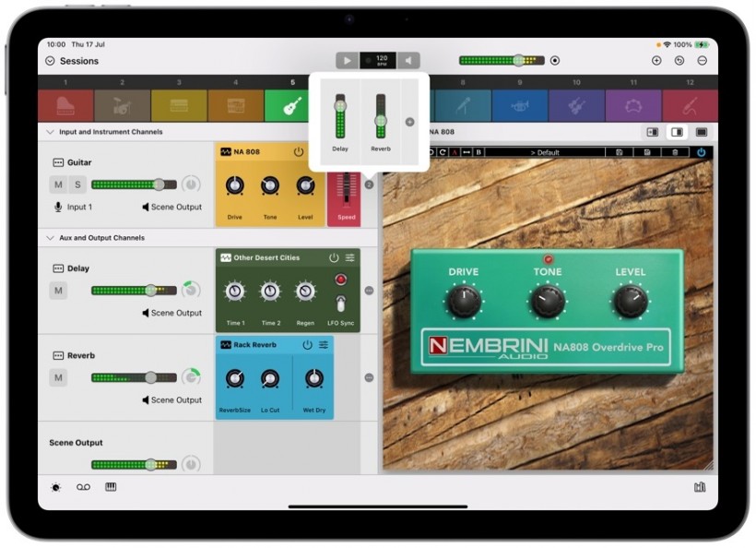Screen dimensions: 756x548
Task: Open the Delay channel plugin row ellipsis
Action: (370, 291)
